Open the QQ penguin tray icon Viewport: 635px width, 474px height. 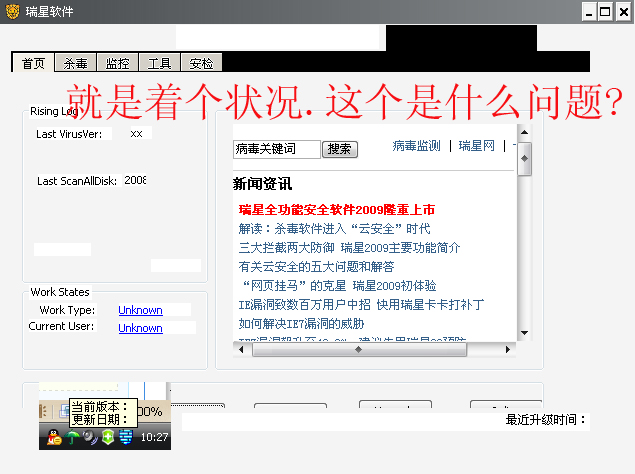point(54,437)
